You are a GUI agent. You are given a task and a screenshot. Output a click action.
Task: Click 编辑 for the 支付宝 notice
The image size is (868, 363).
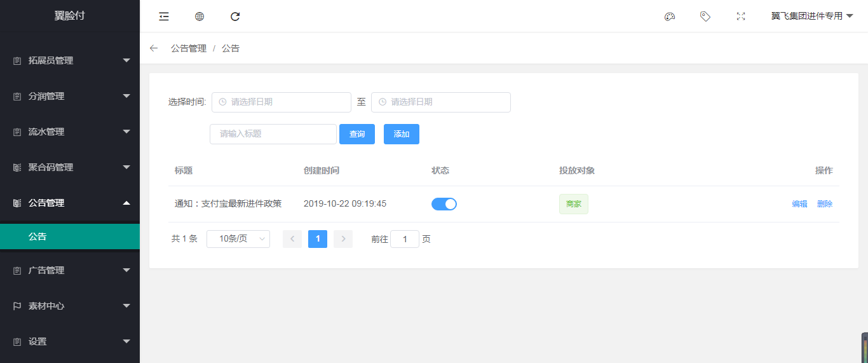pyautogui.click(x=799, y=204)
